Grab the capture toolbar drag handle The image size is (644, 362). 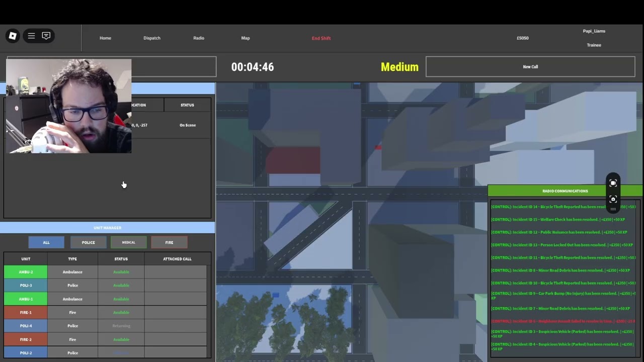click(613, 209)
